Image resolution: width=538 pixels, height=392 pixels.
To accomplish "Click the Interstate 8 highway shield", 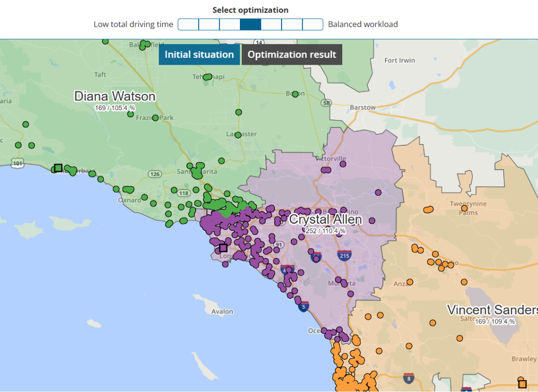I will 409,378.
